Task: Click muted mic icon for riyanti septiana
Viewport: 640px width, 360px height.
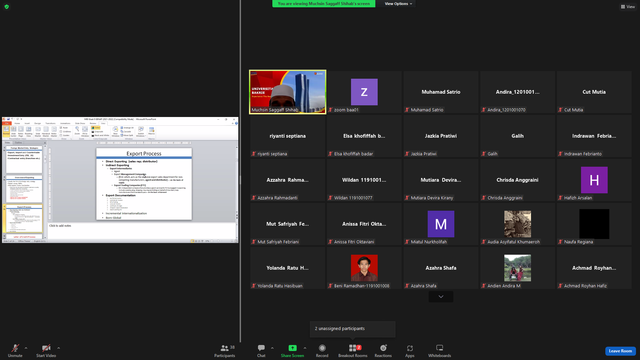Action: click(x=253, y=154)
